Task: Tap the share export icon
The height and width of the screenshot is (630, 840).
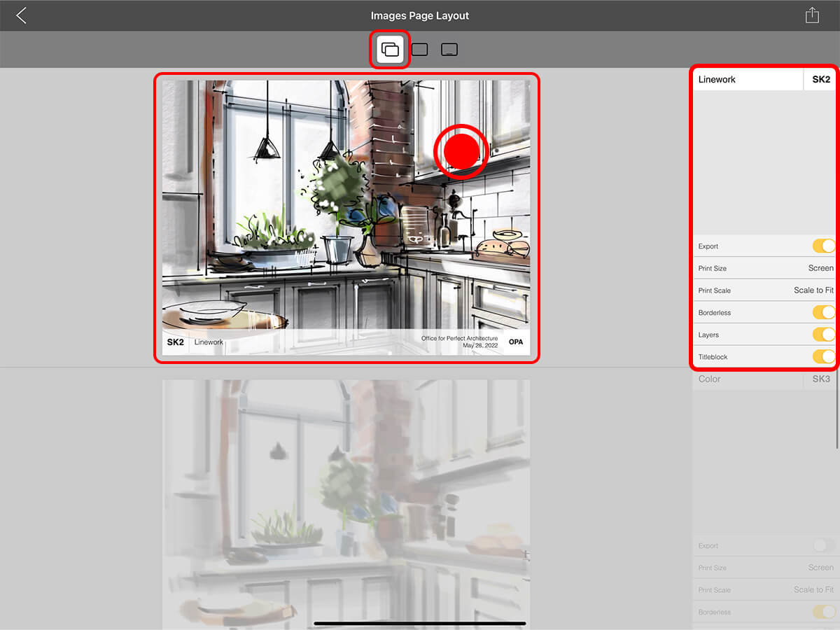Action: tap(812, 15)
